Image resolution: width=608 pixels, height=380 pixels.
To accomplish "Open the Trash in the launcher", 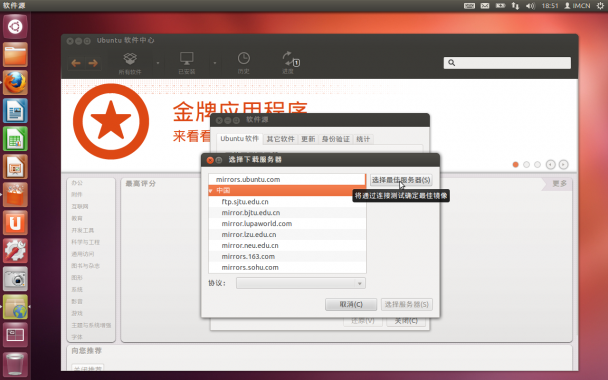I will [x=15, y=364].
